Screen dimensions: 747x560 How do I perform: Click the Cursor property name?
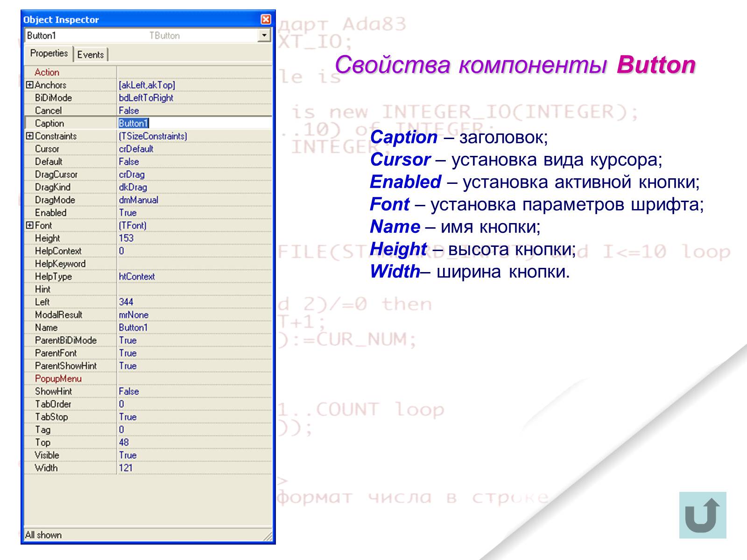pos(47,149)
